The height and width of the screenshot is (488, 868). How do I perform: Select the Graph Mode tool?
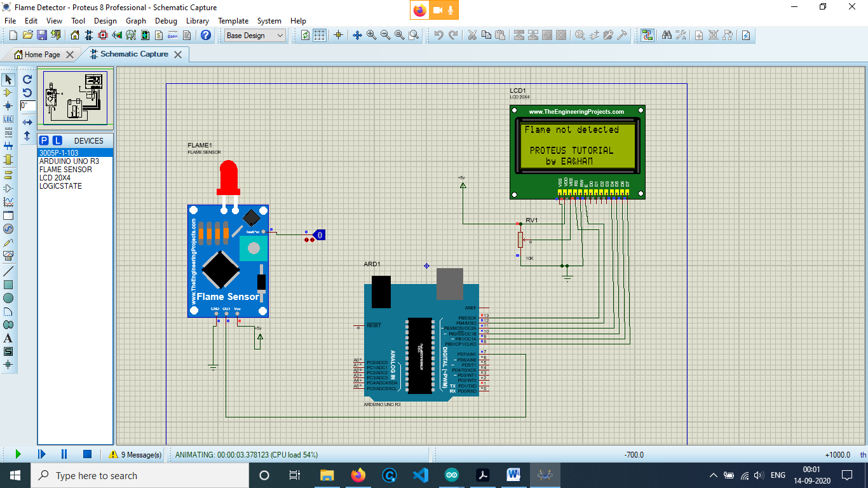click(8, 202)
